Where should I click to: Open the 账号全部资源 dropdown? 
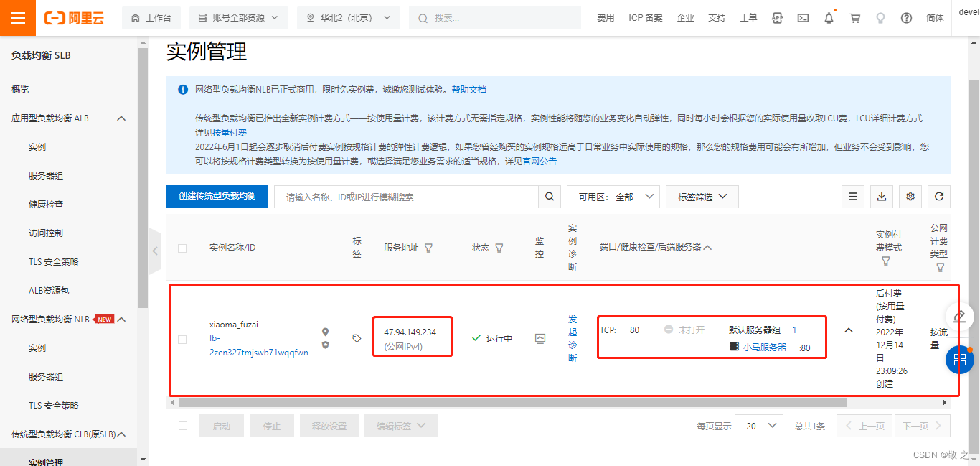(238, 18)
